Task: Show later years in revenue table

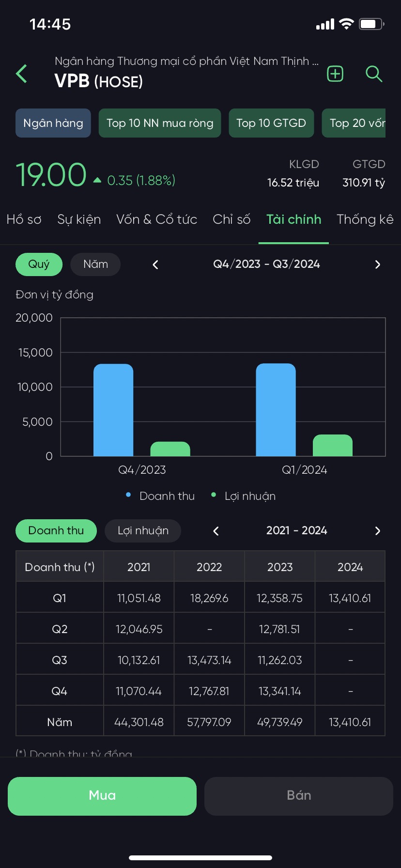Action: (377, 531)
